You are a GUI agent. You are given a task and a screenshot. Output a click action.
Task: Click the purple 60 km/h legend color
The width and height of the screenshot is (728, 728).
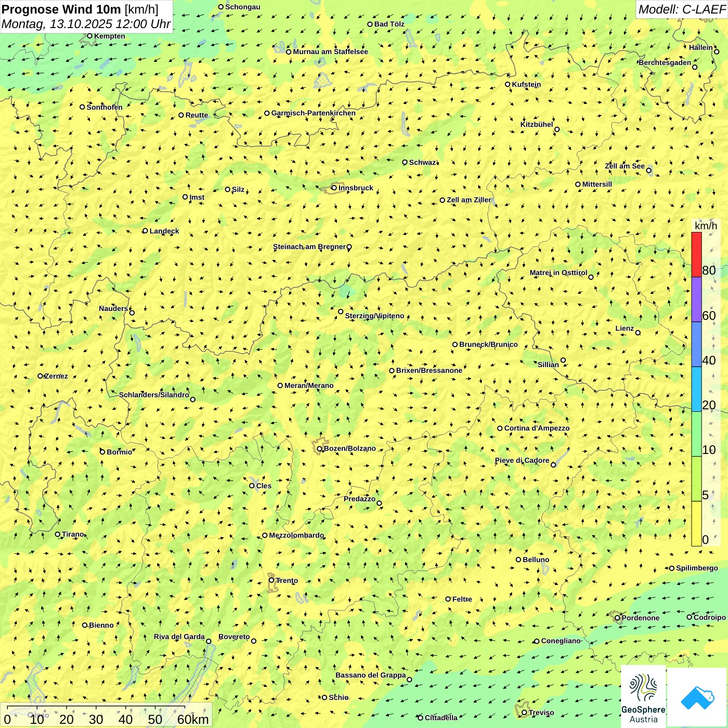(x=696, y=300)
